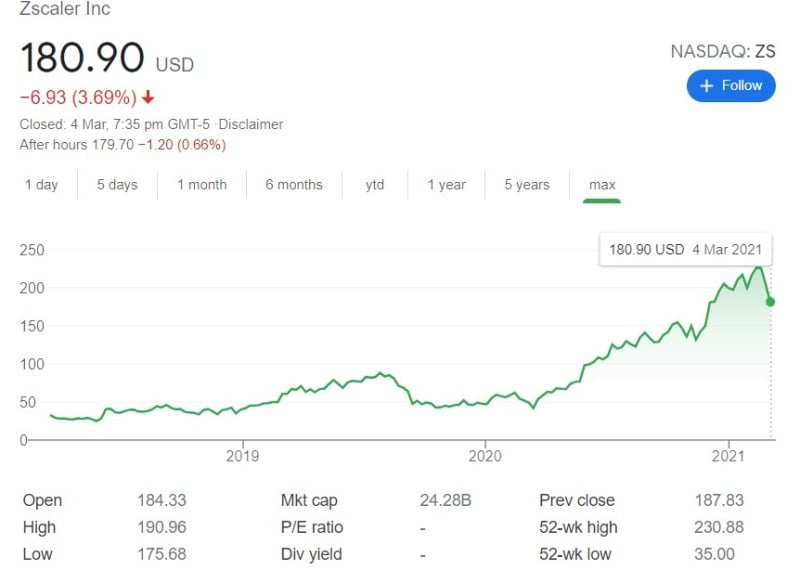Open the 5 days price chart

tap(116, 184)
